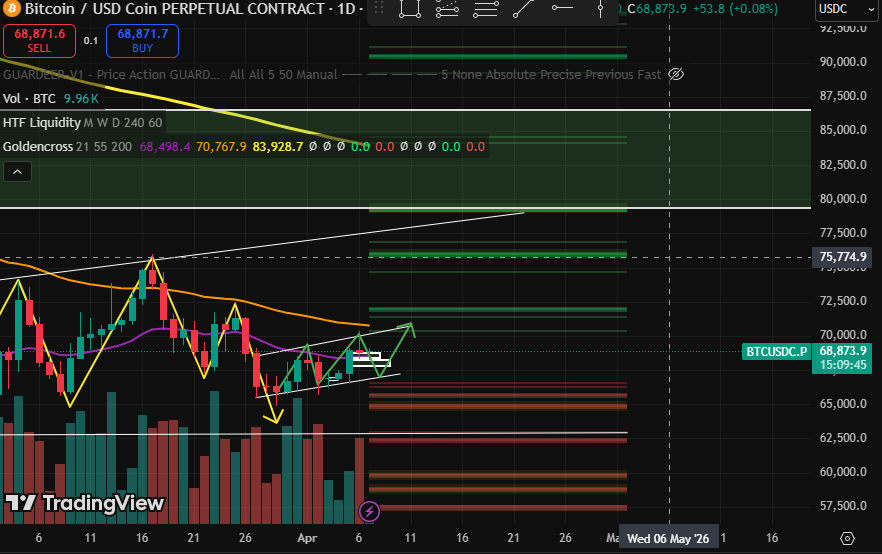Show the hidden GUARDEER indicator with the eye icon
The width and height of the screenshot is (882, 554).
coord(676,74)
